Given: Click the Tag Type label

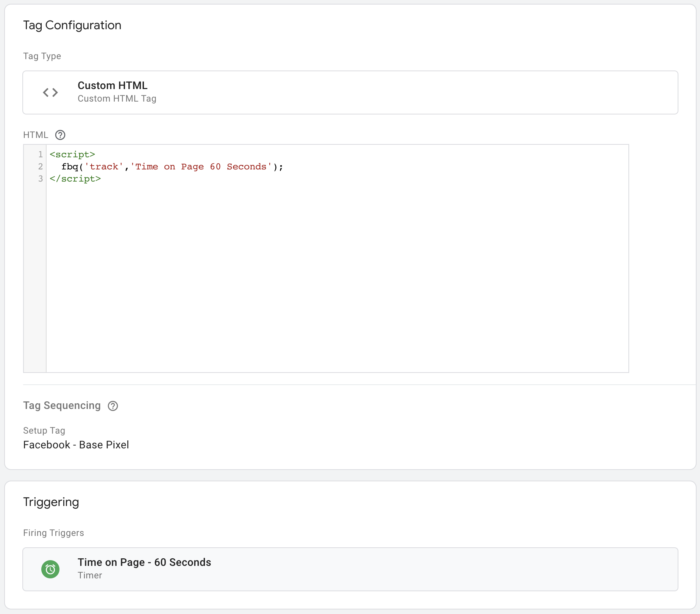Looking at the screenshot, I should tap(42, 56).
